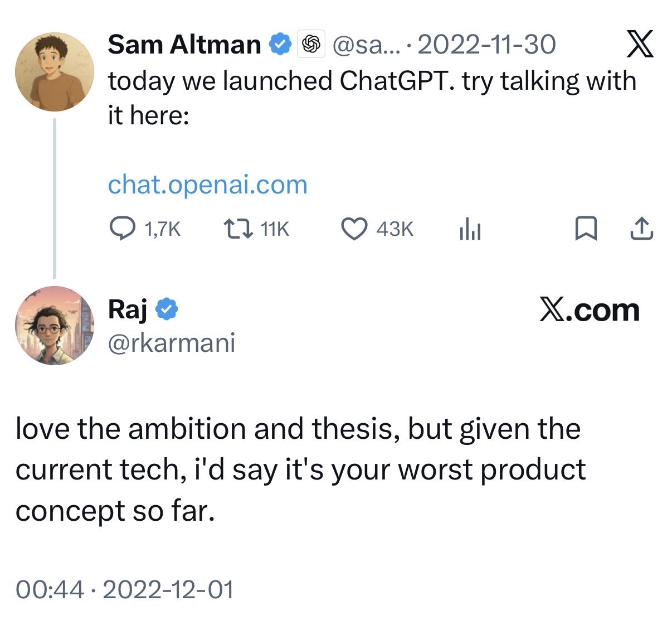Image resolution: width=672 pixels, height=625 pixels.
Task: Click the 2022-11-30 tweet date
Action: (486, 44)
